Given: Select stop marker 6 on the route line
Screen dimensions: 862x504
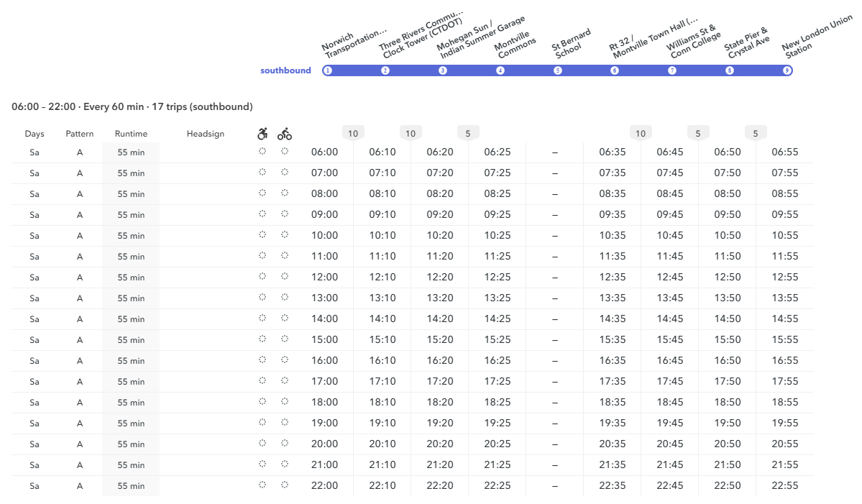Looking at the screenshot, I should (x=615, y=70).
